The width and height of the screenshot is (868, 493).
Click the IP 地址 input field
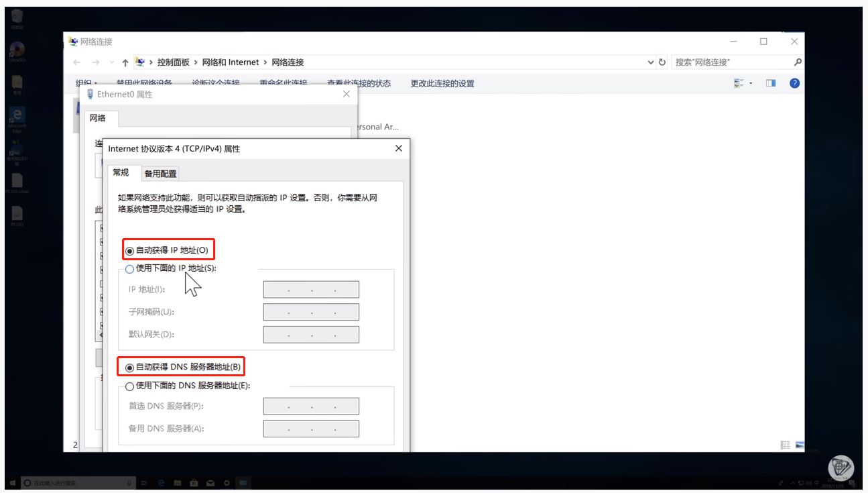tap(311, 290)
